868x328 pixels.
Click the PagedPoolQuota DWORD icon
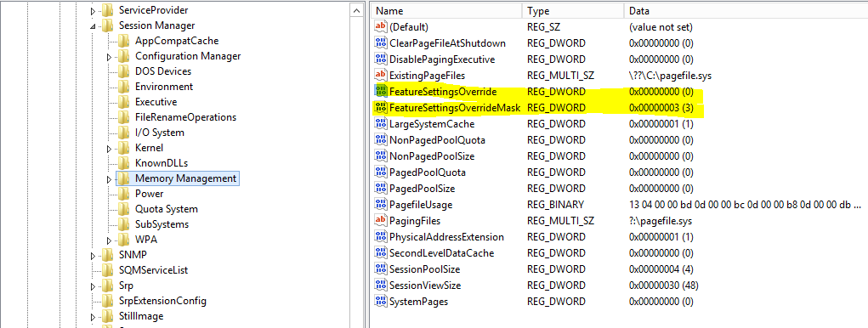(x=381, y=172)
